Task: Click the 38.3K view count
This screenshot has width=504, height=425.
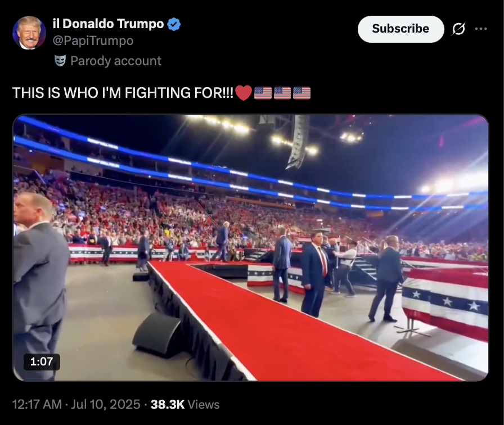Action: tap(168, 404)
